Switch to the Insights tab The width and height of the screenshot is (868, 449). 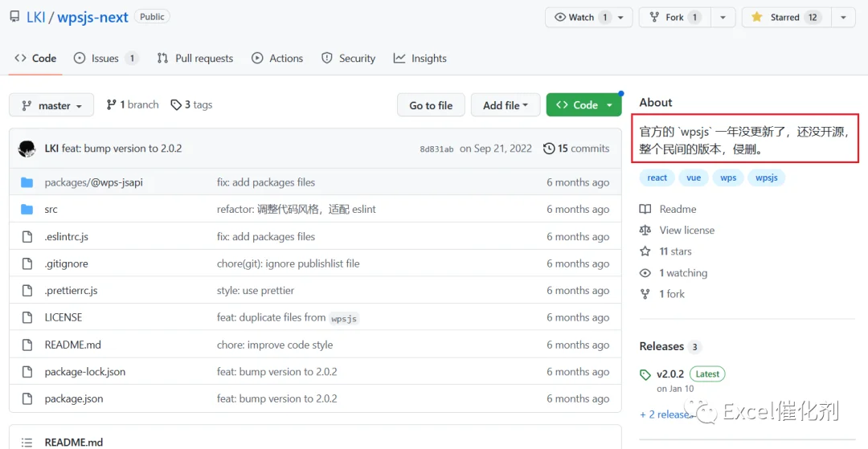[x=420, y=58]
